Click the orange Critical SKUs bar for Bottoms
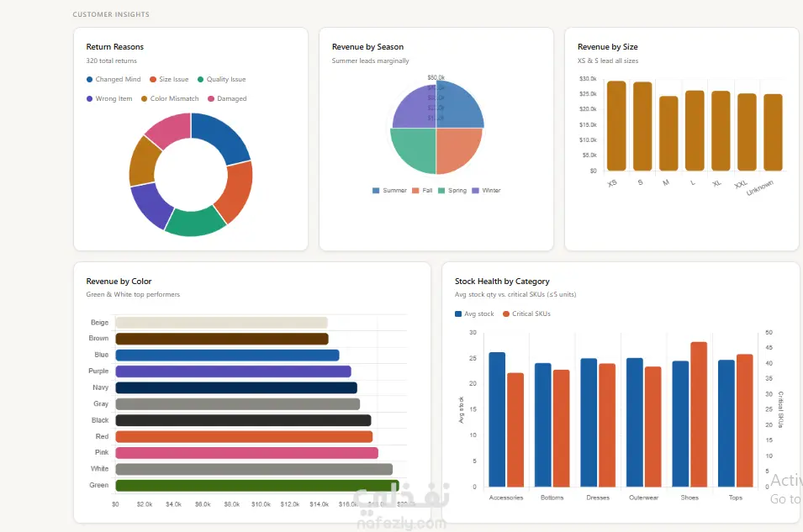803x532 pixels. tap(562, 428)
